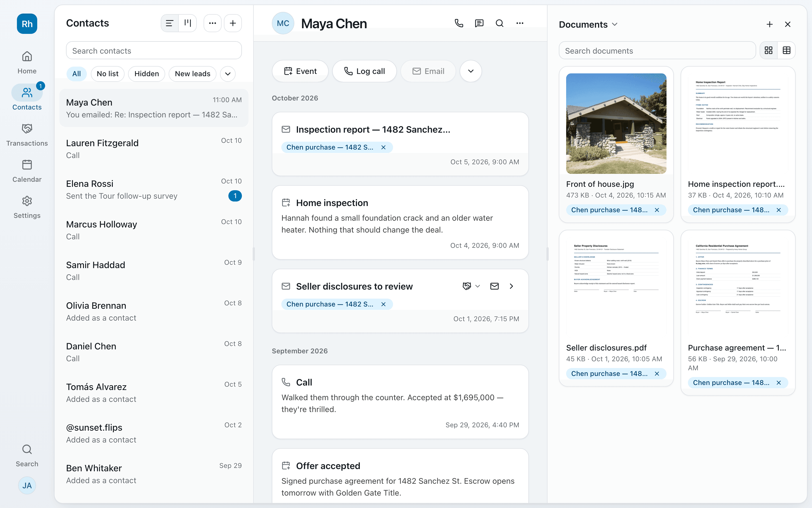Select Daniel Chen in the contacts list
The height and width of the screenshot is (508, 812).
point(154,352)
